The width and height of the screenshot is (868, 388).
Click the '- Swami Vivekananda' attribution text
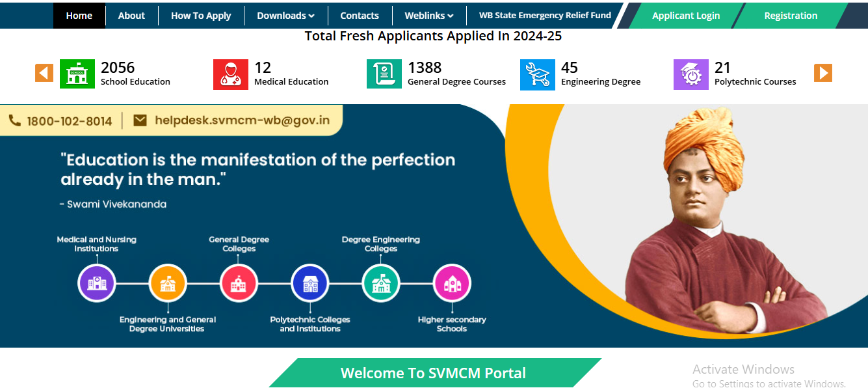[112, 204]
